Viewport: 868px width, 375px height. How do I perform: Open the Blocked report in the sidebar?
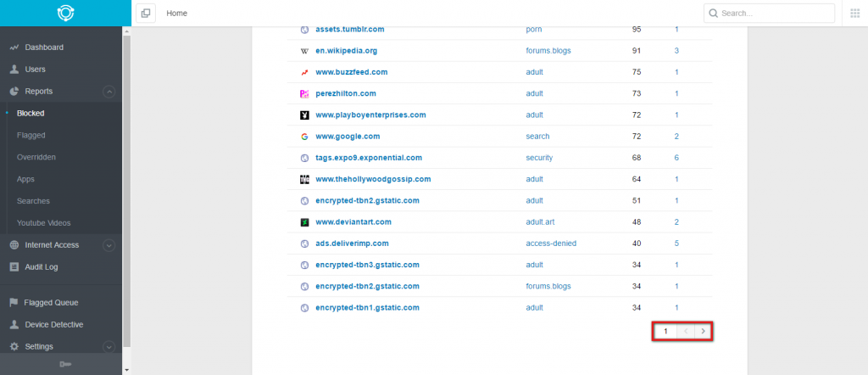coord(31,113)
